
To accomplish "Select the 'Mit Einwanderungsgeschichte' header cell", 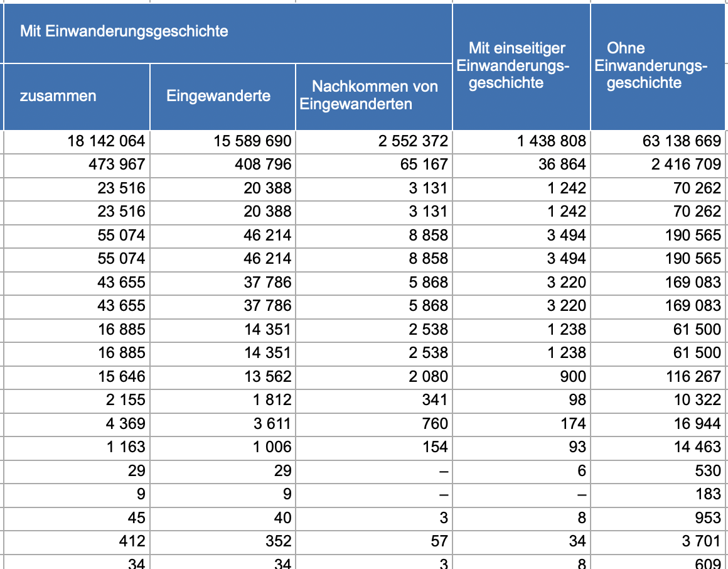I will coord(228,33).
